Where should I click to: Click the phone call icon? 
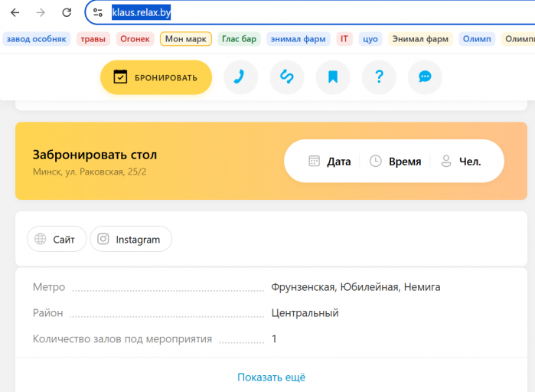point(240,77)
